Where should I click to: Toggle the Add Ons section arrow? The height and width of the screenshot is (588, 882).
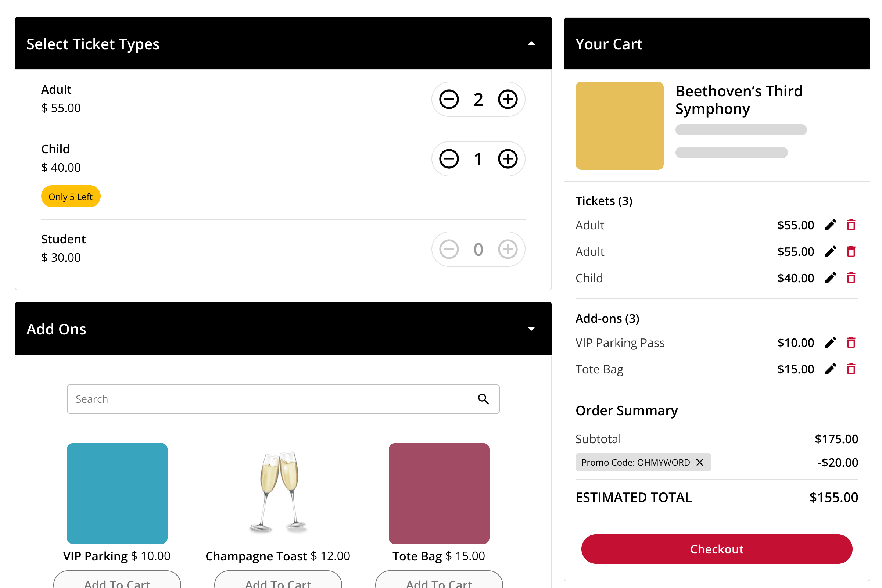point(531,329)
